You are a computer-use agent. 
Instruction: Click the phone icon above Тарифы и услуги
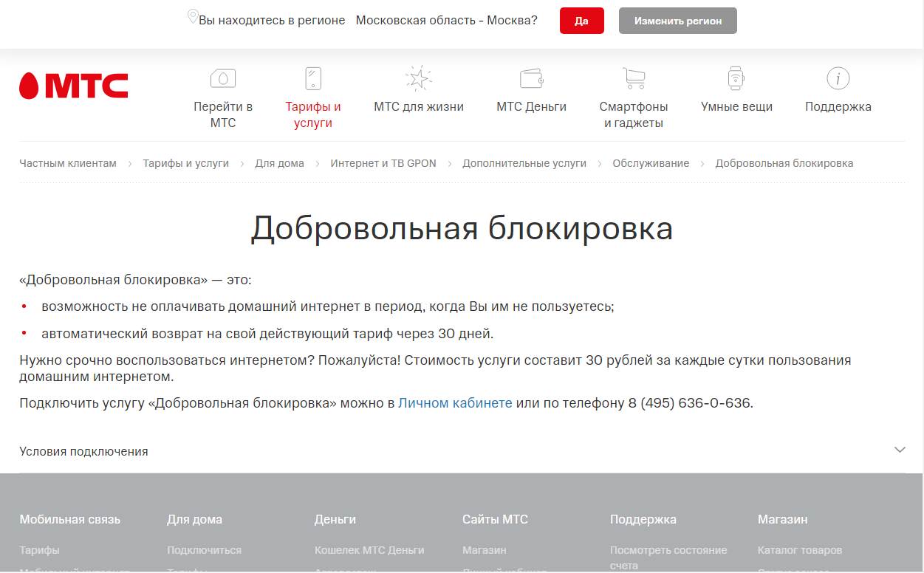[x=313, y=78]
